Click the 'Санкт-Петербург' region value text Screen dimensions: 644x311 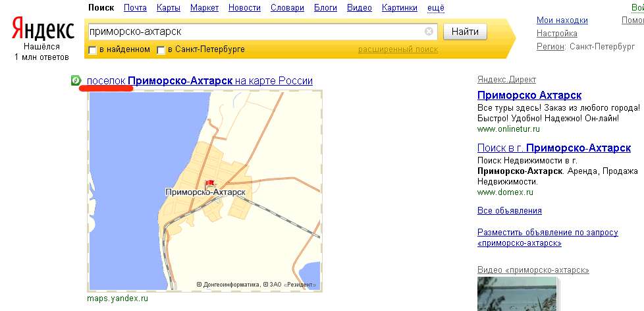602,46
